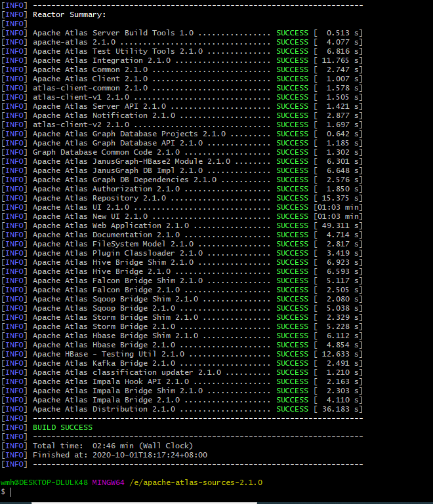433x504 pixels.
Task: Select 'Apache Atlas Test Utility Tools 2.1.0'
Action: click(117, 51)
